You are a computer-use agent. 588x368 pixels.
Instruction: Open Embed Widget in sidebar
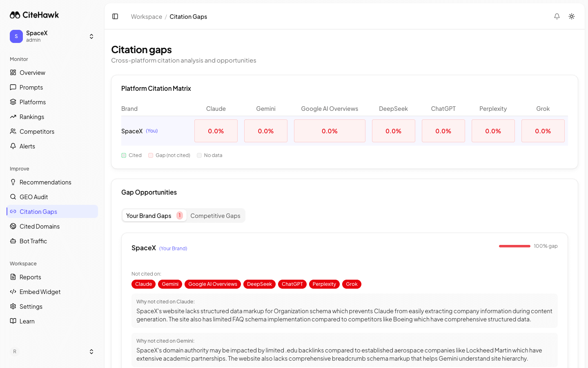click(52, 292)
